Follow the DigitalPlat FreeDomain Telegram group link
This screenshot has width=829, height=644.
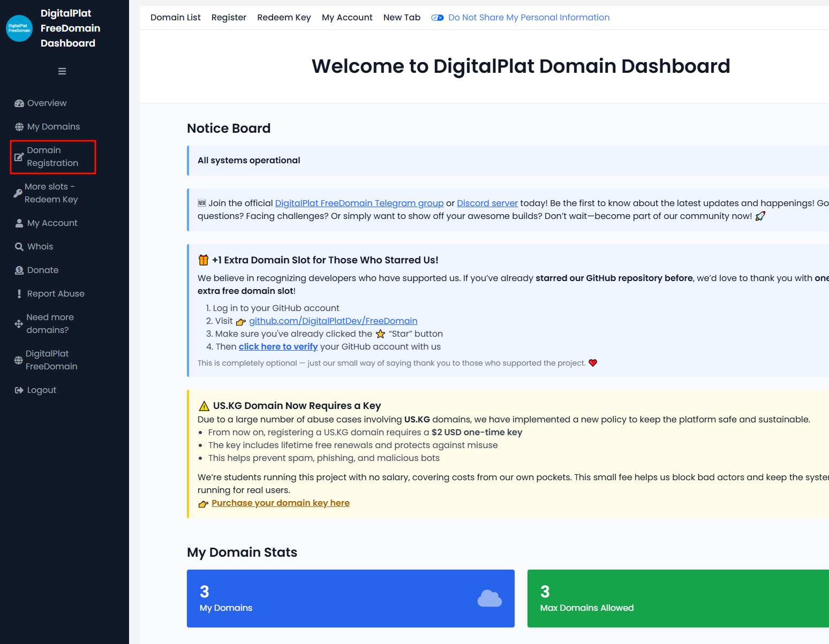pos(359,203)
